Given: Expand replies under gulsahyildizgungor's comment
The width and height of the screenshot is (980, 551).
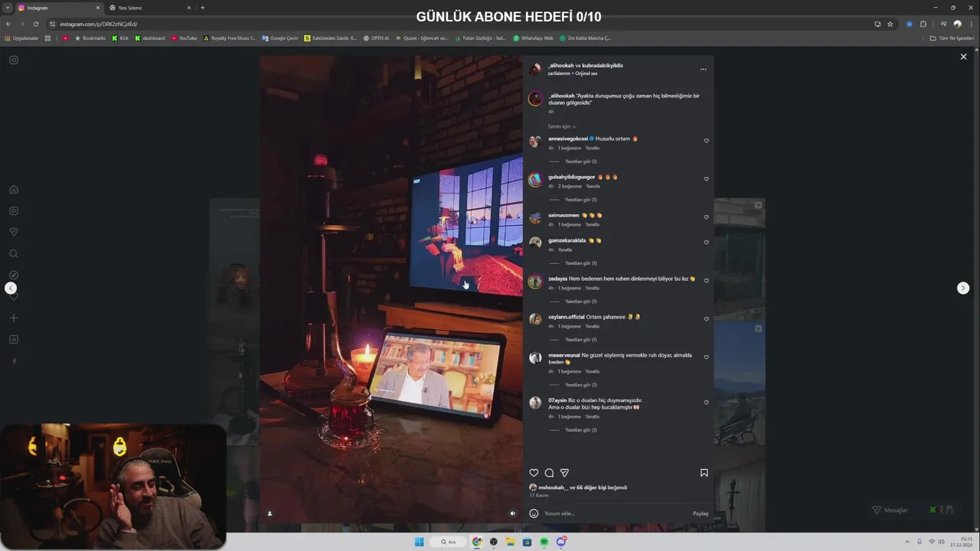Looking at the screenshot, I should [x=580, y=200].
